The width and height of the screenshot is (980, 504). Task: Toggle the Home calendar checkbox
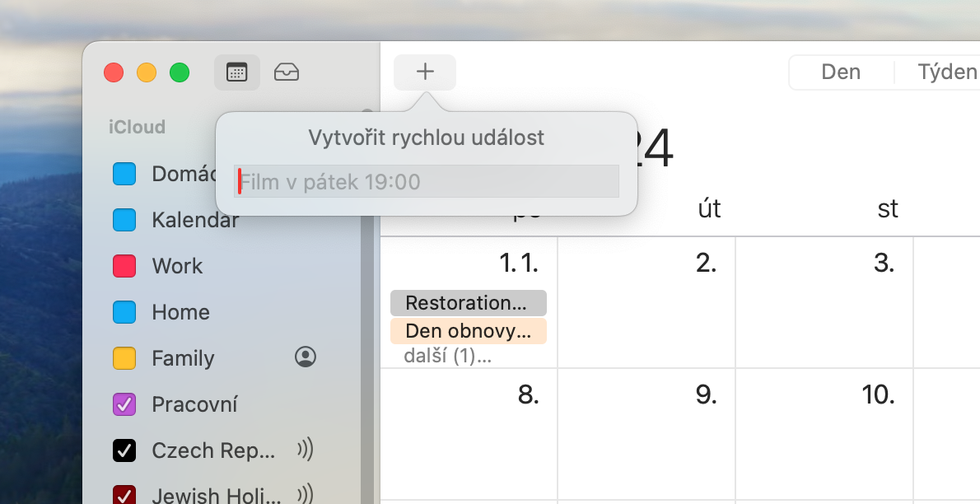(124, 312)
